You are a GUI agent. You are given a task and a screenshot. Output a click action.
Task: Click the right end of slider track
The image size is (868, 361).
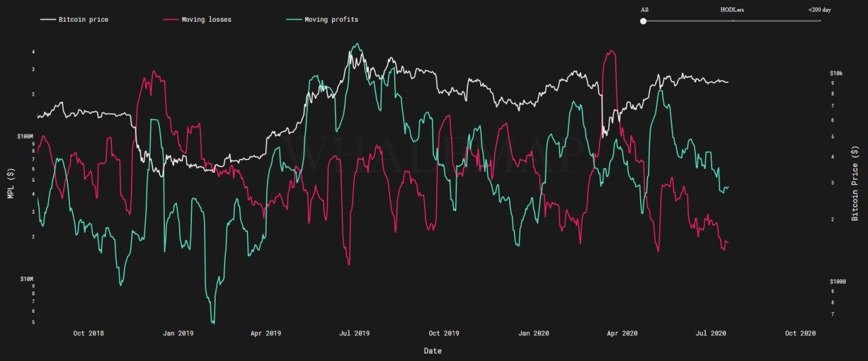click(x=821, y=21)
